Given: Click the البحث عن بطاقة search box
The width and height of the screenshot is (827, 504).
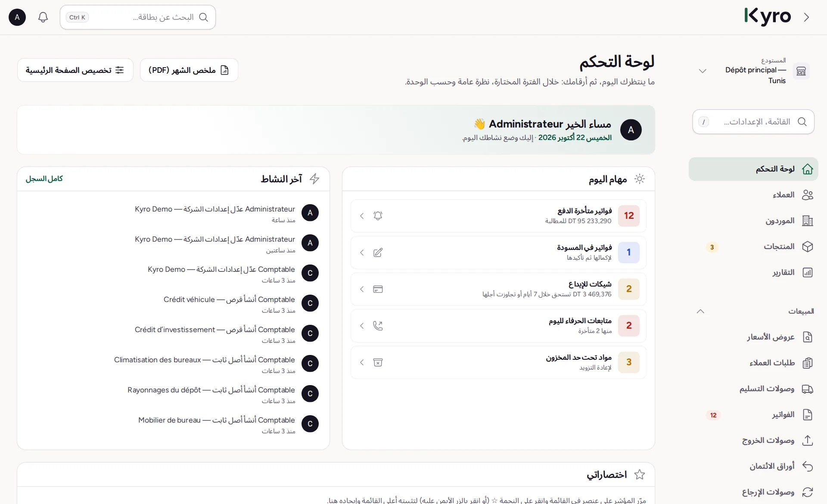Looking at the screenshot, I should [138, 17].
